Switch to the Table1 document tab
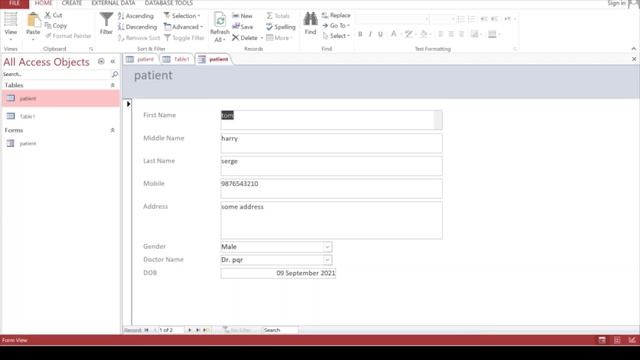The height and width of the screenshot is (360, 640). click(176, 59)
